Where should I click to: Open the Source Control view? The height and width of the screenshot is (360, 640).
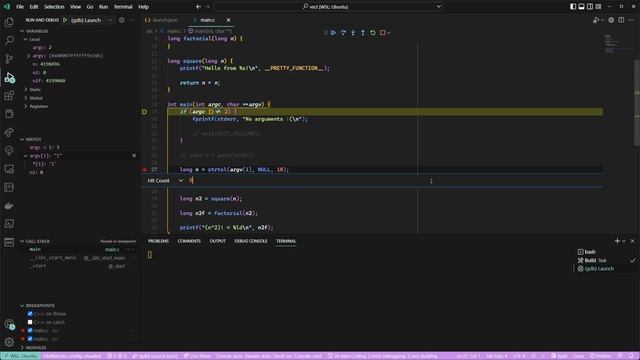[9, 58]
